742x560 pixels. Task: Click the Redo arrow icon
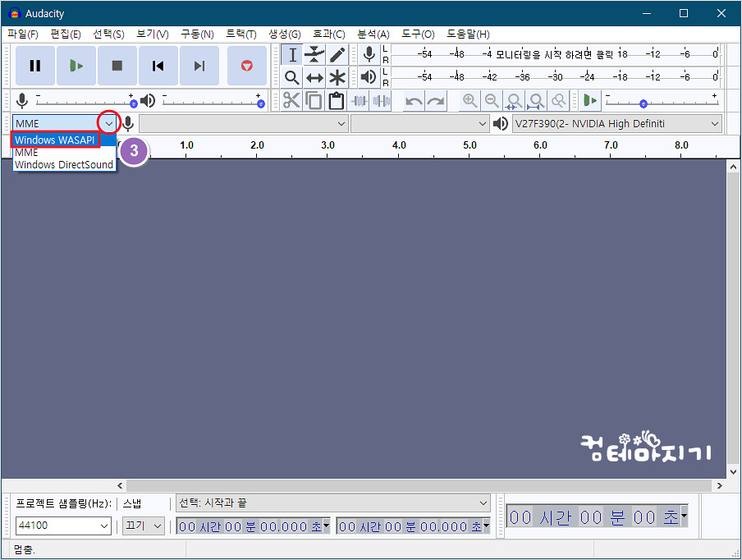(x=436, y=100)
